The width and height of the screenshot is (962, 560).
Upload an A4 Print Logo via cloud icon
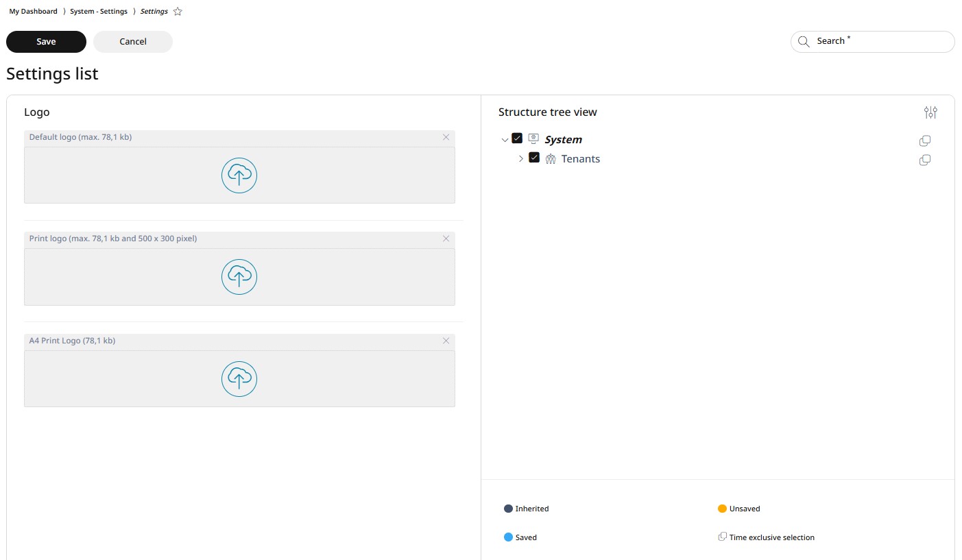239,379
